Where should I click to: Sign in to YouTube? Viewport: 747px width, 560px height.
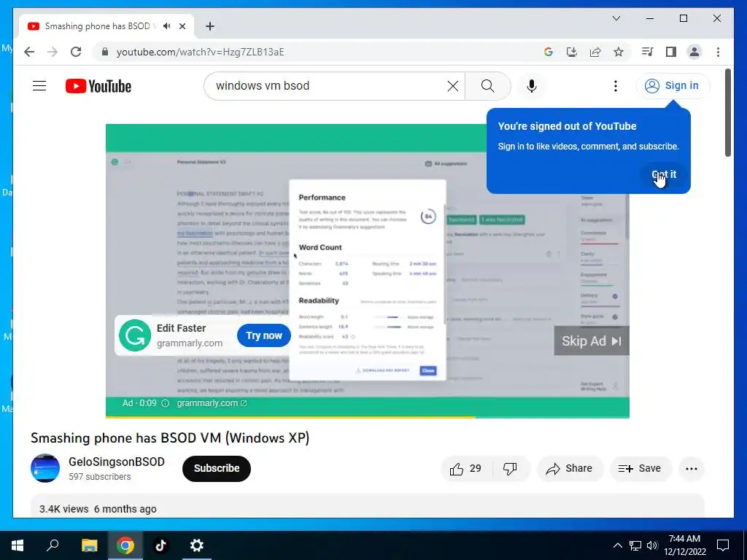[673, 86]
